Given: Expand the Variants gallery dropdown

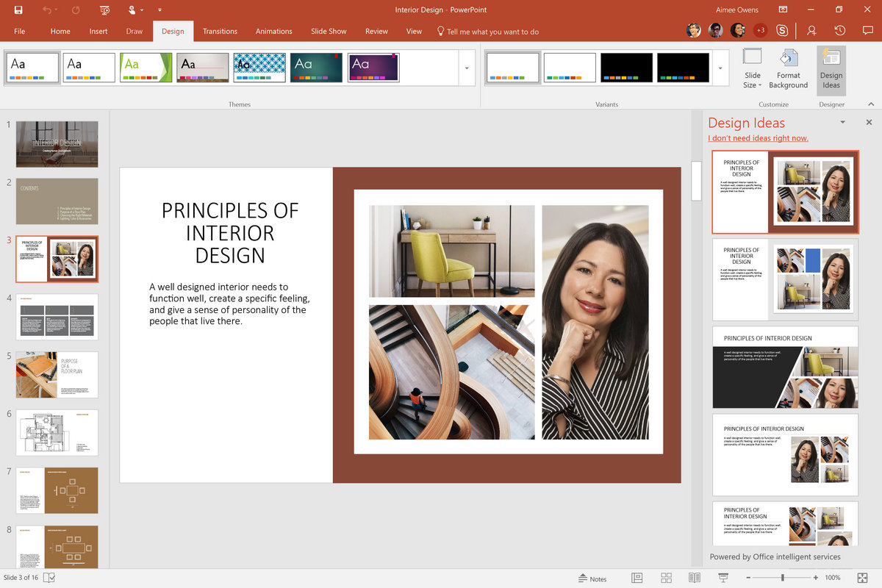Looking at the screenshot, I should pos(720,68).
